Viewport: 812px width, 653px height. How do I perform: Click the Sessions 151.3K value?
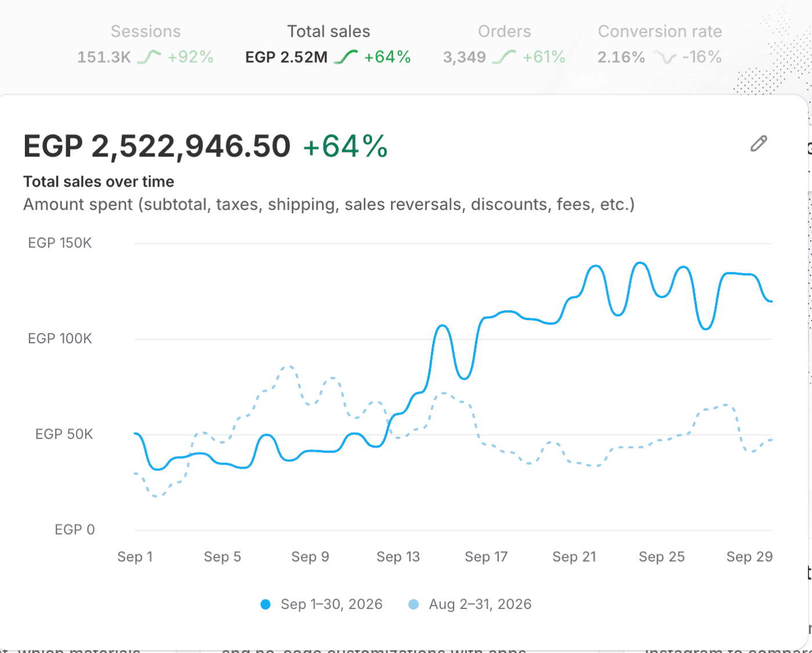click(x=104, y=57)
